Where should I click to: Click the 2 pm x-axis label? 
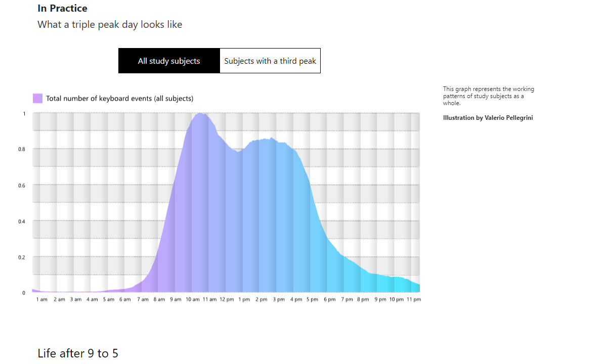[x=261, y=299]
